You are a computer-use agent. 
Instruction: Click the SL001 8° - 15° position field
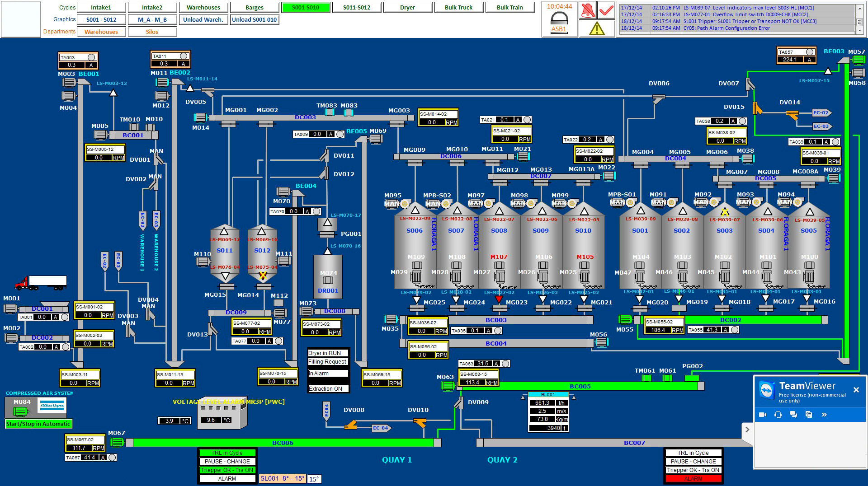click(x=283, y=478)
